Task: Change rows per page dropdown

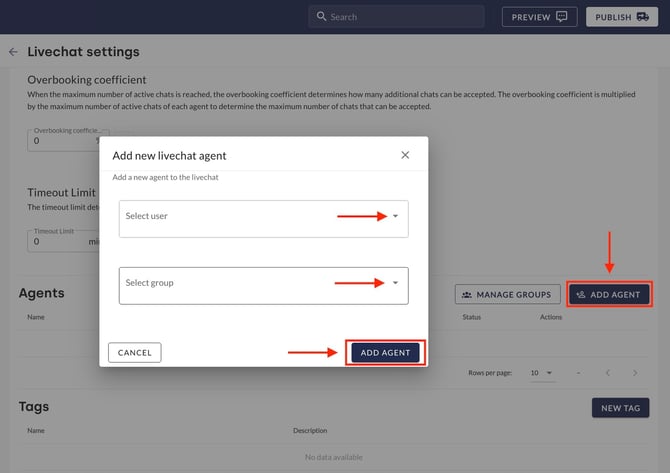Action: point(540,373)
